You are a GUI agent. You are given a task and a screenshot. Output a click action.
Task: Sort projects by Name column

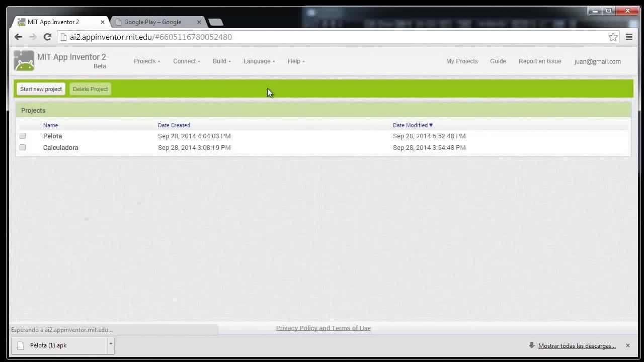point(50,125)
